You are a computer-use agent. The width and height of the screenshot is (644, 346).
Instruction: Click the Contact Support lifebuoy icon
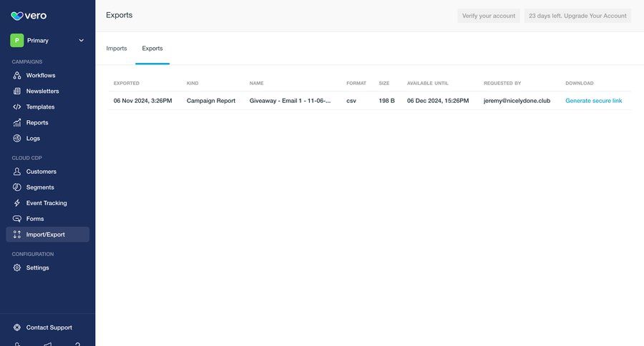[x=17, y=327]
